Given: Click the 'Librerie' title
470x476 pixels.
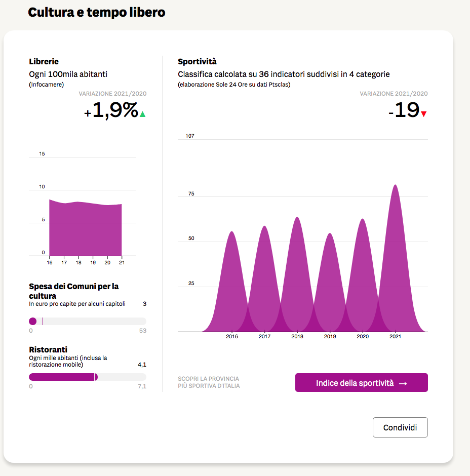Looking at the screenshot, I should click(x=44, y=61).
